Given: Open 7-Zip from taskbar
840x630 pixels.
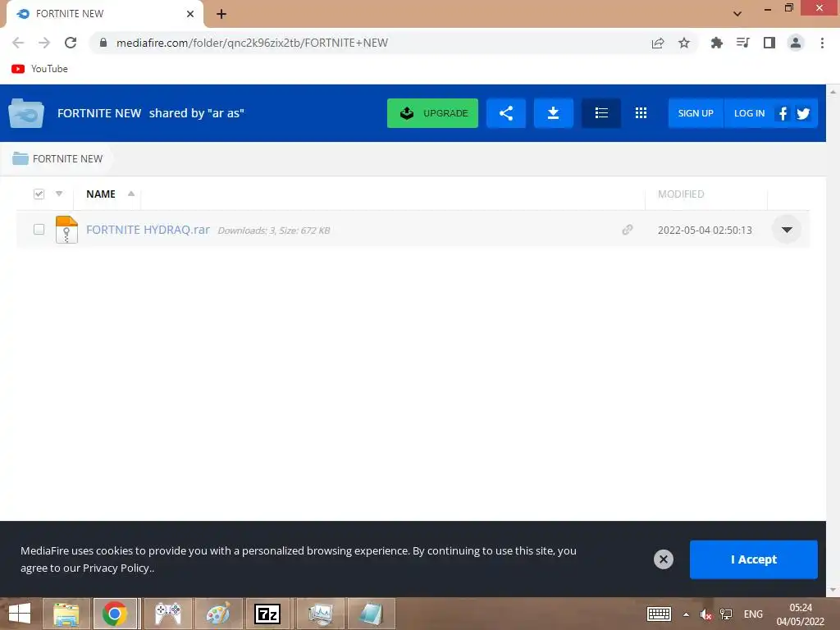Looking at the screenshot, I should tap(267, 614).
